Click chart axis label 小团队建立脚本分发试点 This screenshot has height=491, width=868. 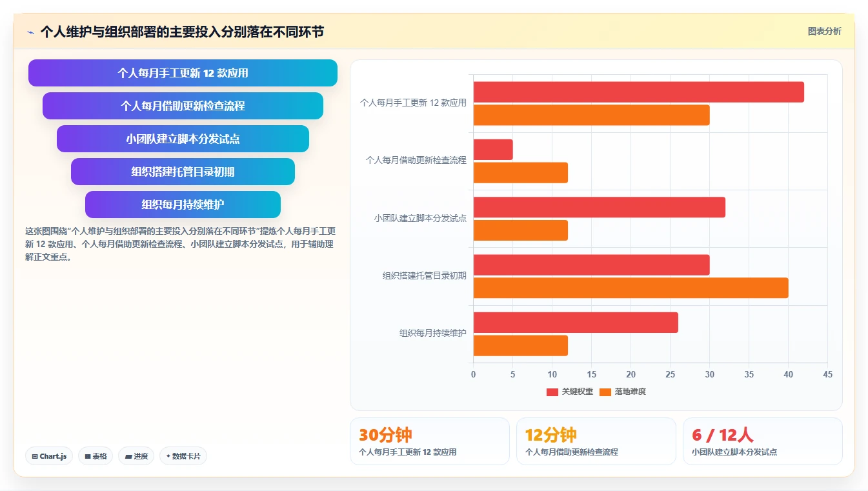click(x=420, y=218)
